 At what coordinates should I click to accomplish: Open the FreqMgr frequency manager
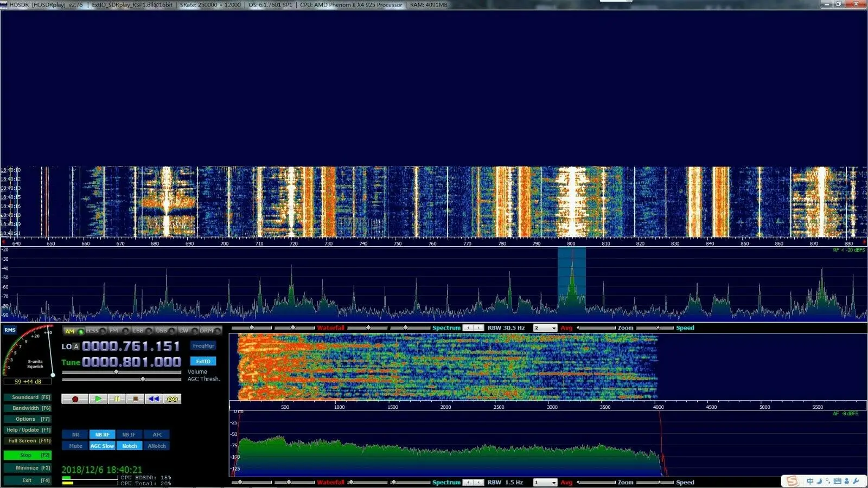click(x=203, y=345)
